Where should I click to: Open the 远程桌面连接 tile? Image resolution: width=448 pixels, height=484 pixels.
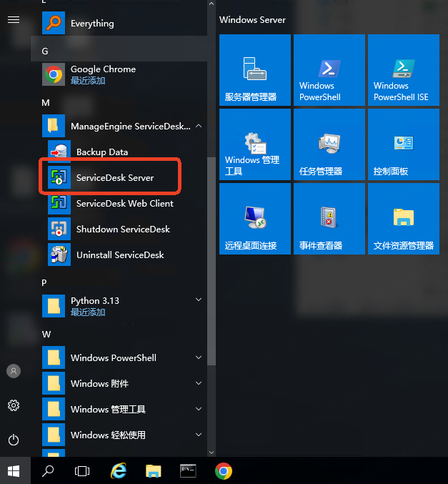click(x=255, y=219)
